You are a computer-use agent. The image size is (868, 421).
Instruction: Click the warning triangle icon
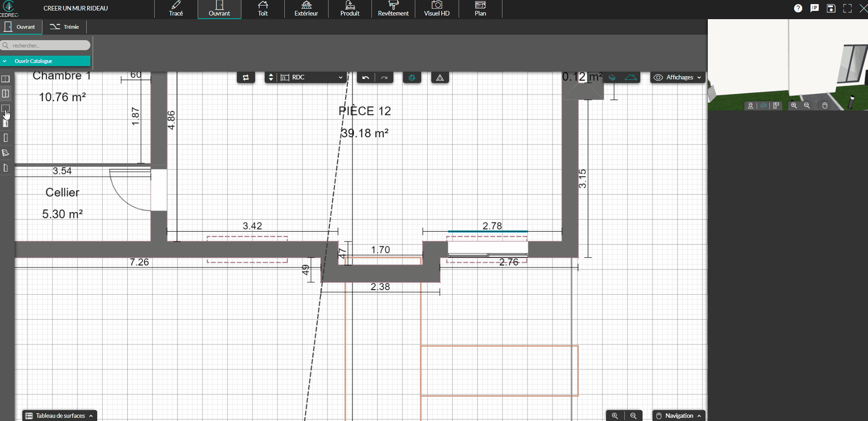click(x=440, y=78)
